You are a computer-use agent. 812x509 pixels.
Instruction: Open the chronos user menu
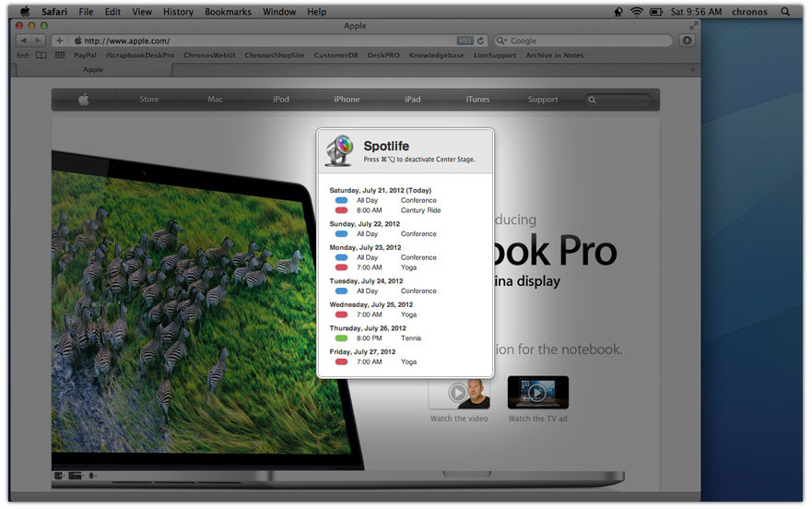749,11
